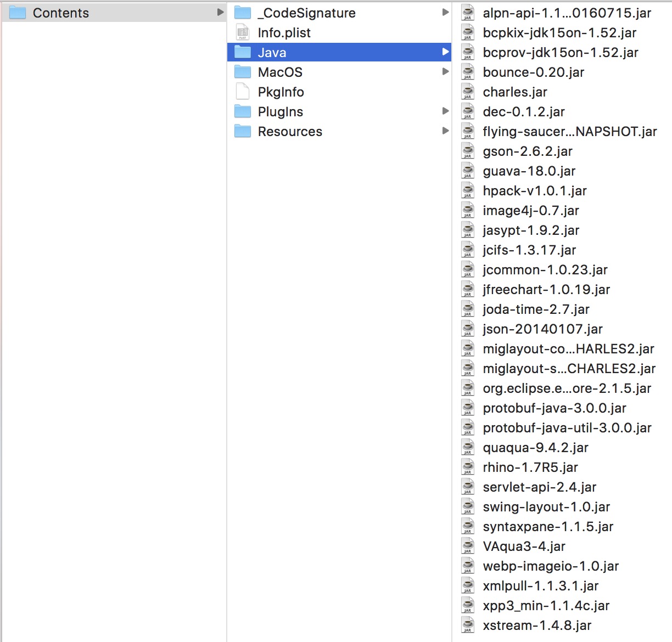Screen dimensions: 672x642
Task: Click the JAR icon for syntaxpane-1.1.5.jar
Action: (468, 526)
